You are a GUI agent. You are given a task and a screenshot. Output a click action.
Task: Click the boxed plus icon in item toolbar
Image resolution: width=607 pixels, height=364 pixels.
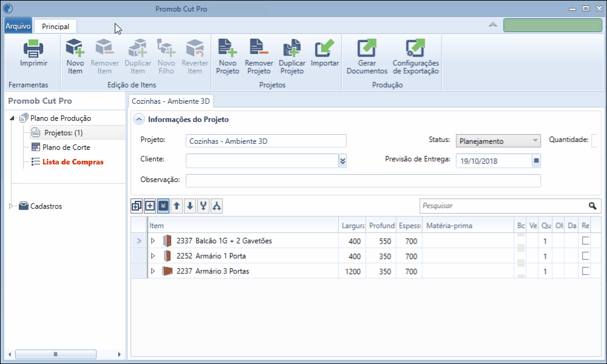(x=150, y=206)
